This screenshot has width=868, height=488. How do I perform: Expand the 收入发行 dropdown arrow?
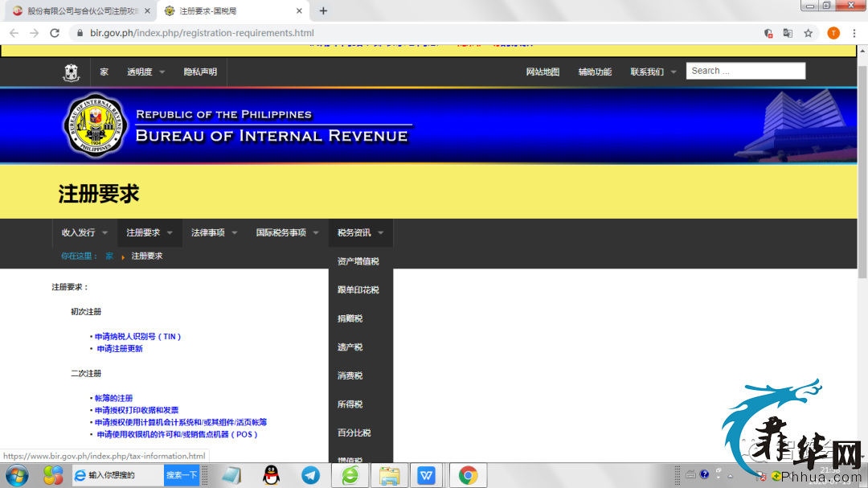[105, 232]
